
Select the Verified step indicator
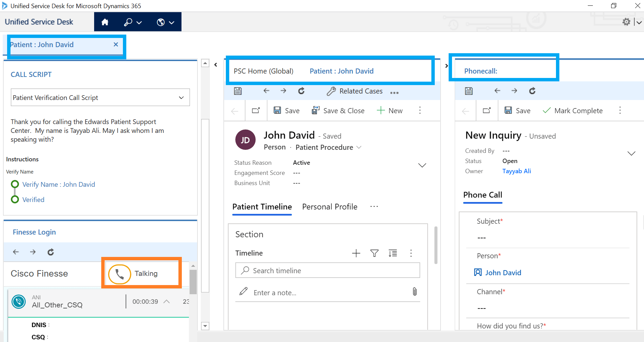pos(15,199)
